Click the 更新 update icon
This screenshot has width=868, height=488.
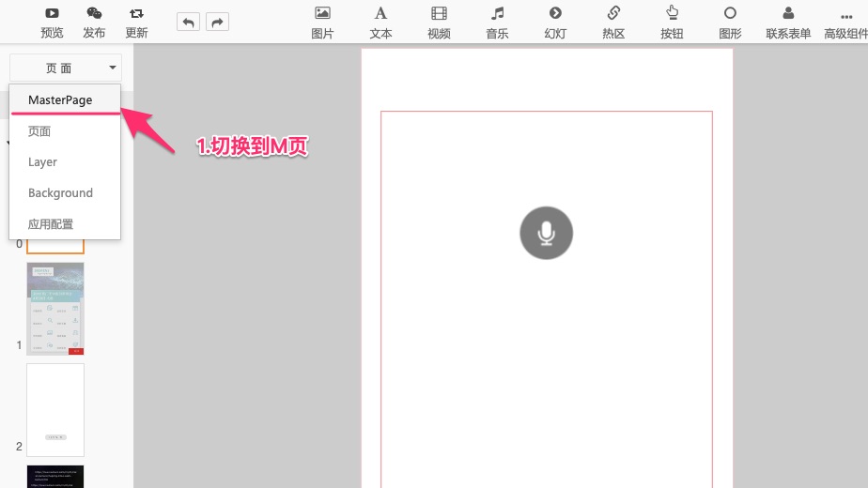pyautogui.click(x=136, y=14)
